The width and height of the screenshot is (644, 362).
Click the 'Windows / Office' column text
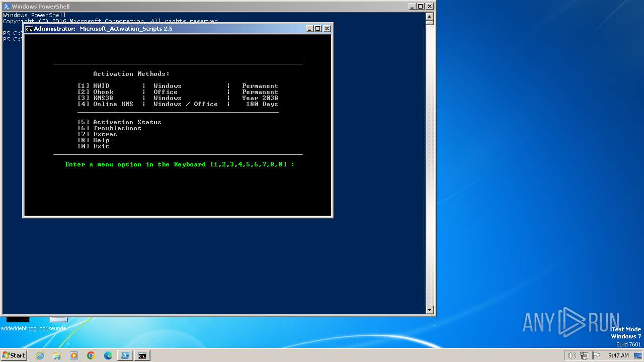[x=186, y=104]
